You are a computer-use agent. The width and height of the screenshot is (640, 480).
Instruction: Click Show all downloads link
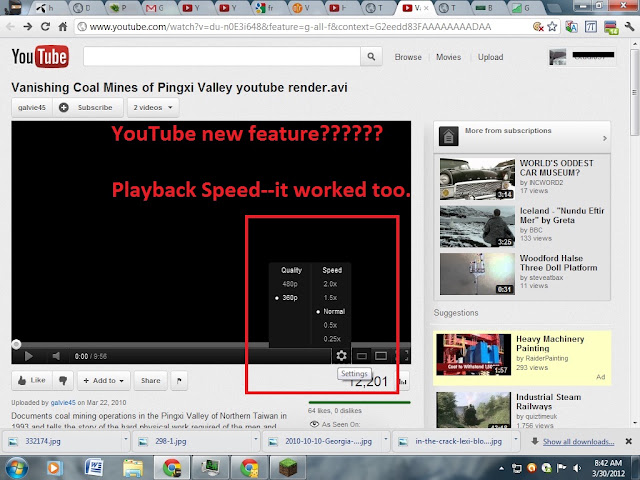(578, 442)
